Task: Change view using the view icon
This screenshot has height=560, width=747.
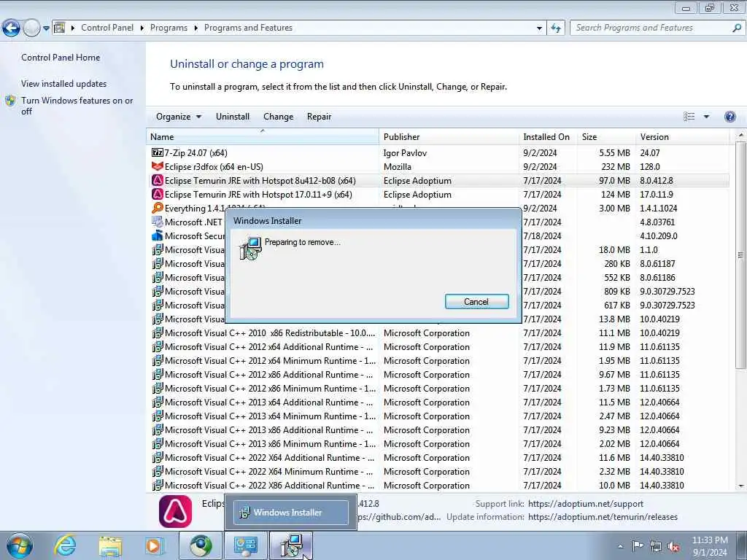Action: [x=689, y=117]
